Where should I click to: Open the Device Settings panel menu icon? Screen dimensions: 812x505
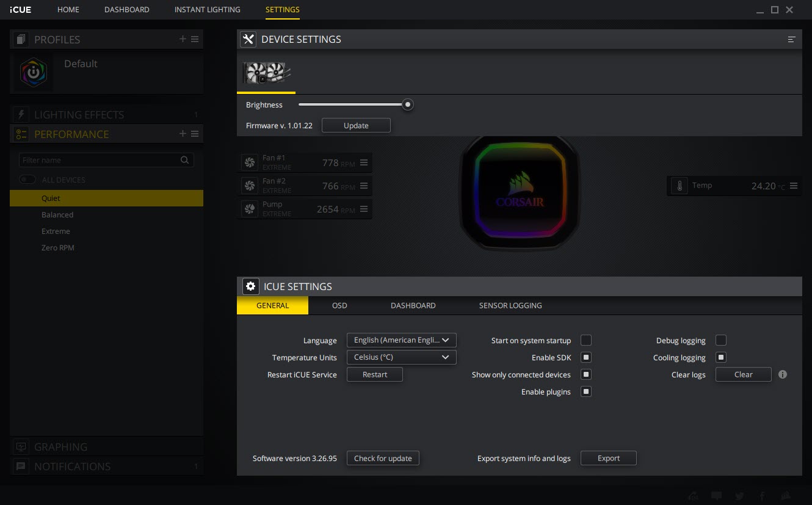click(791, 39)
